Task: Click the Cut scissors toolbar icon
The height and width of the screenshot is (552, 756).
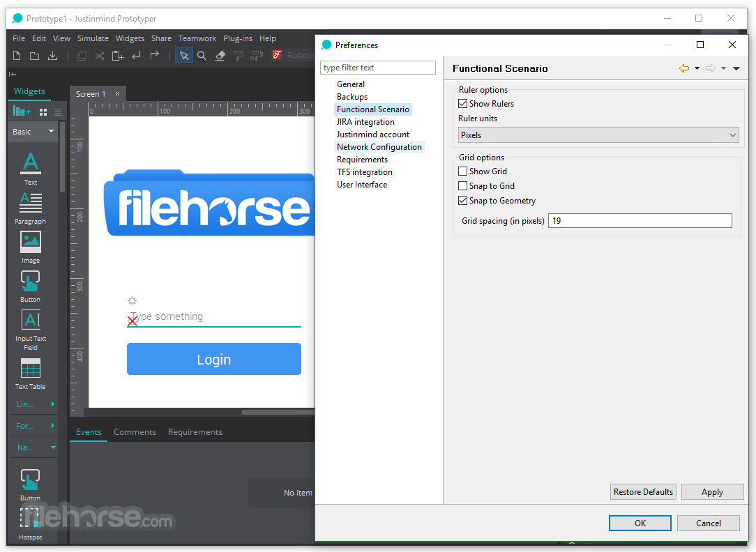Action: pyautogui.click(x=99, y=56)
